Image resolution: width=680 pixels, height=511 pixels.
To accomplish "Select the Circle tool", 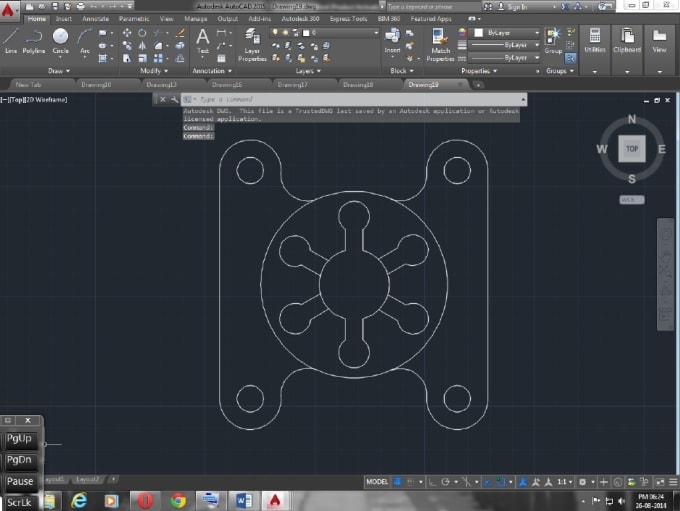I will coord(60,41).
